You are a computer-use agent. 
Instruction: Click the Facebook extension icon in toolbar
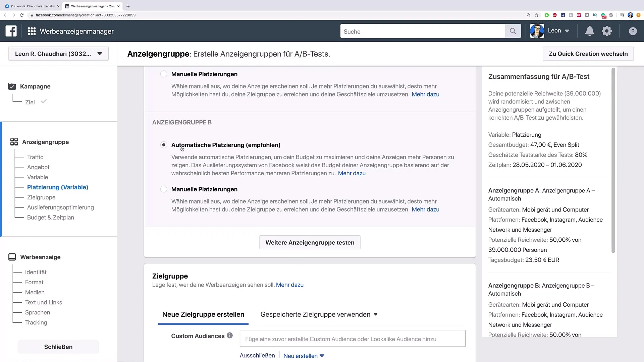pyautogui.click(x=563, y=15)
